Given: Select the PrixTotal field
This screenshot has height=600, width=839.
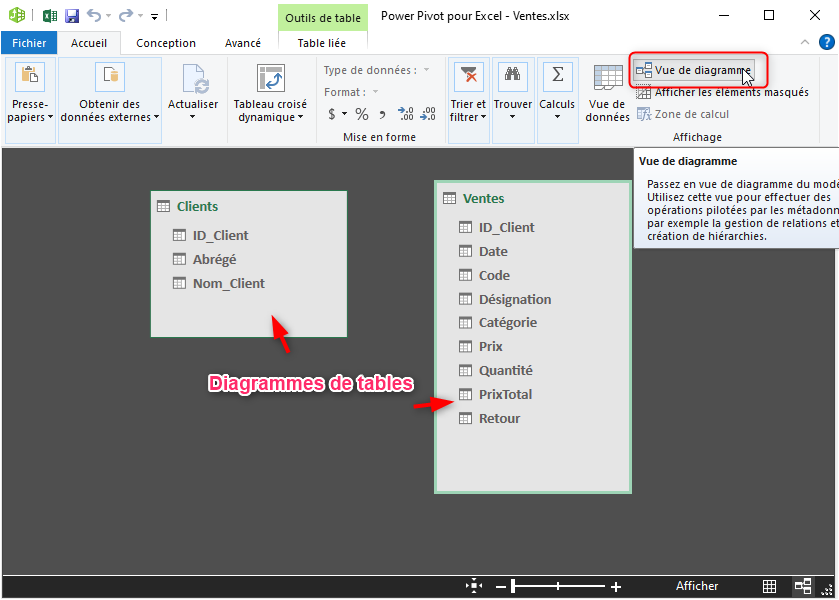Looking at the screenshot, I should click(505, 394).
